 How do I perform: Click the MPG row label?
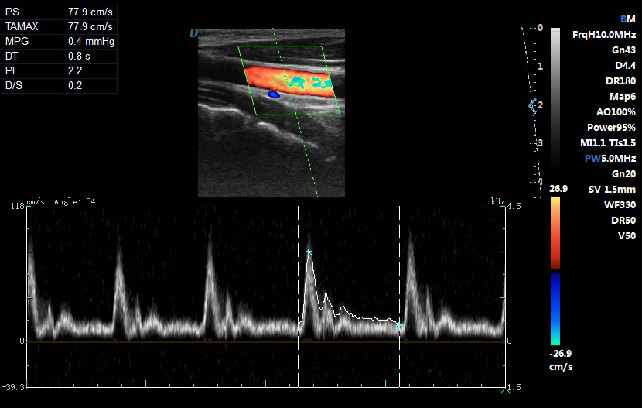[x=17, y=41]
